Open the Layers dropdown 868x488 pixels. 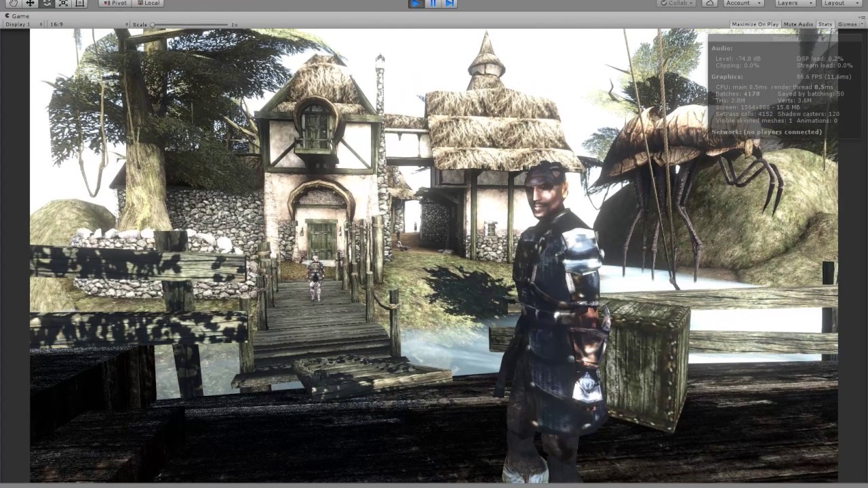pyautogui.click(x=793, y=3)
